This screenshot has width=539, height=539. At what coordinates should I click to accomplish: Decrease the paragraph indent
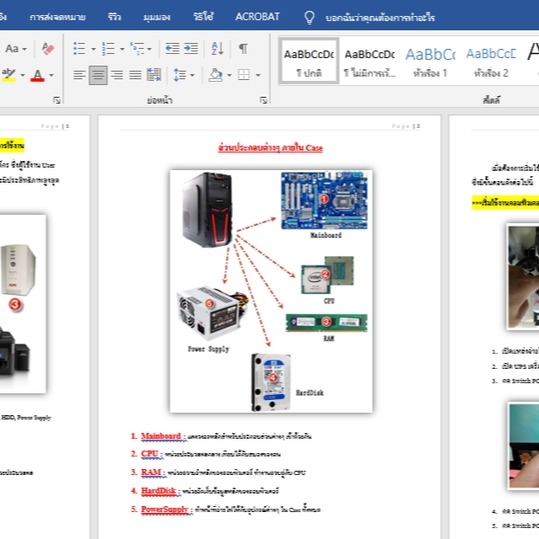(172, 48)
